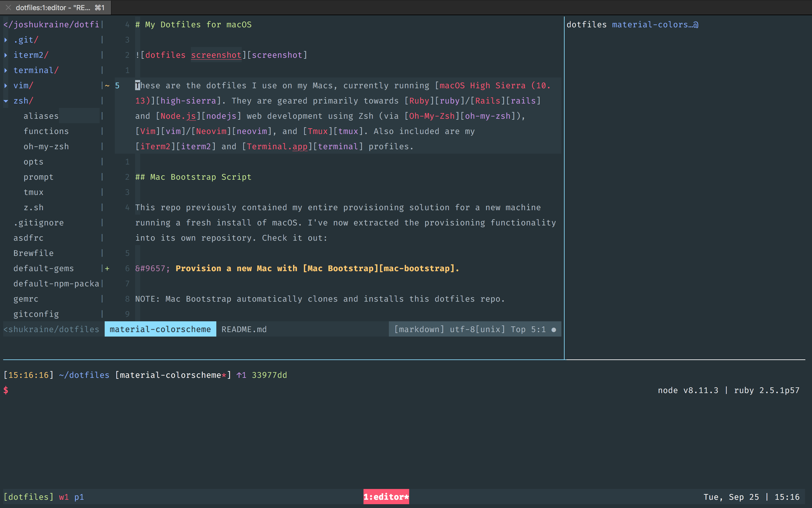The image size is (812, 508).
Task: Click the git added + sign on line 6
Action: pos(107,269)
